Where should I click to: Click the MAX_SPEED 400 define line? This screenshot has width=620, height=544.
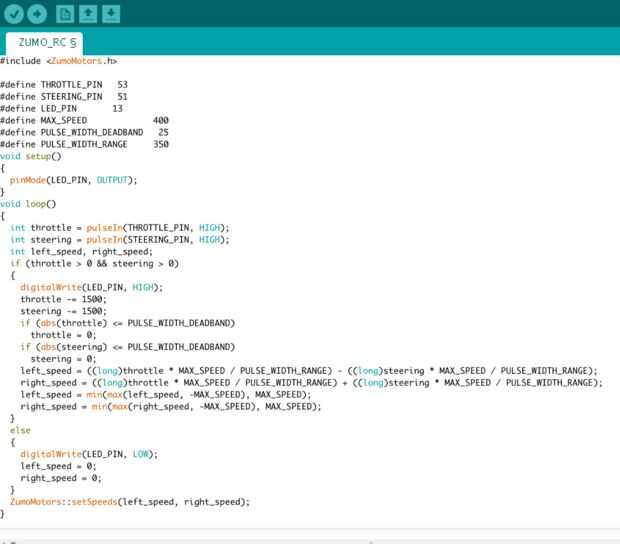84,120
